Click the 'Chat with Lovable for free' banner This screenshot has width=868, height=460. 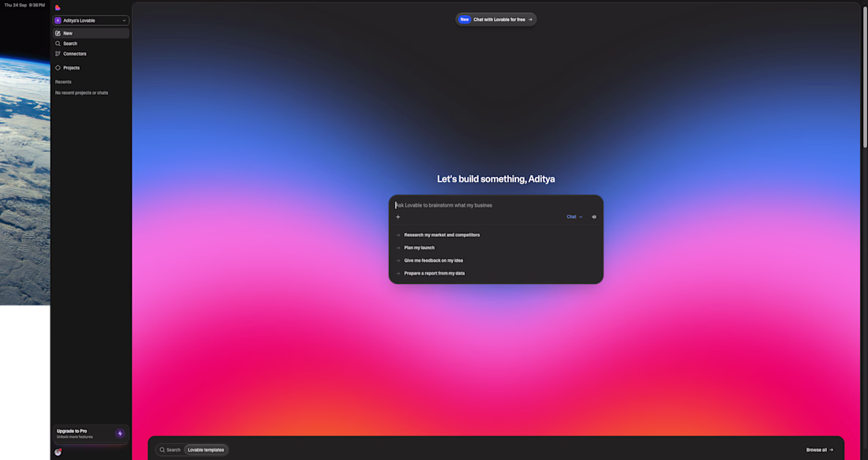pos(496,20)
